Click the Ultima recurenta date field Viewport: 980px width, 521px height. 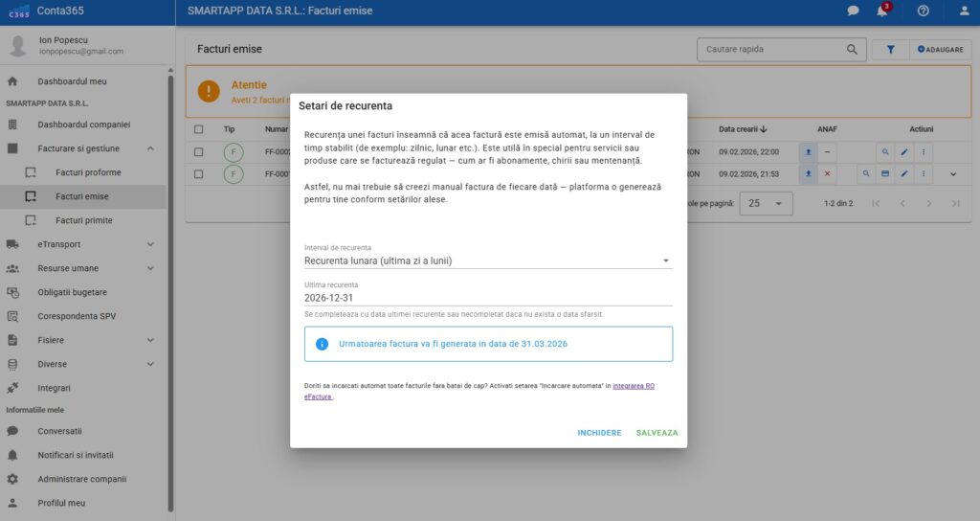pos(487,298)
